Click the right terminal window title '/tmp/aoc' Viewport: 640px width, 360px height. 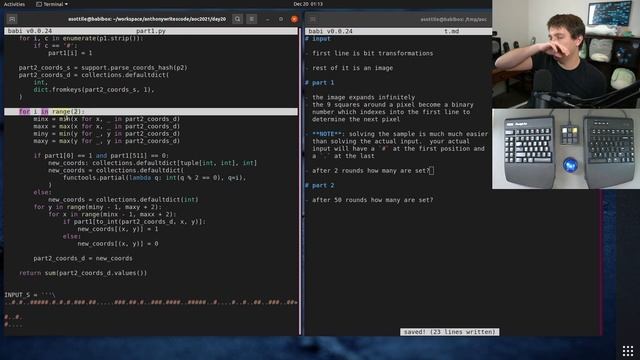(453, 19)
